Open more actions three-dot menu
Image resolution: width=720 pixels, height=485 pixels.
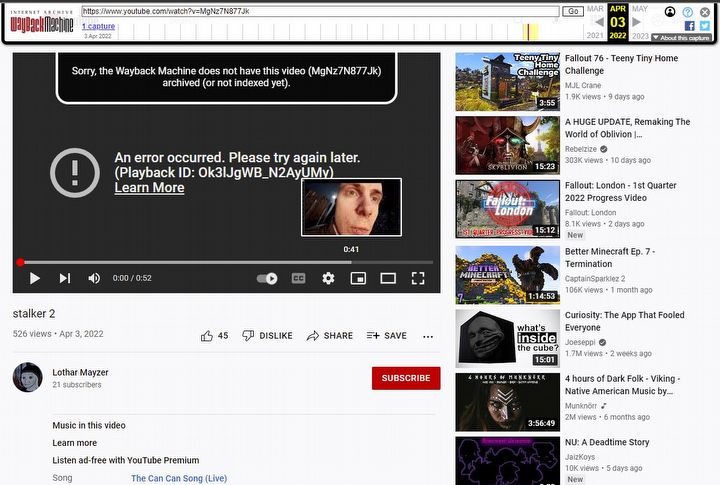[x=428, y=336]
